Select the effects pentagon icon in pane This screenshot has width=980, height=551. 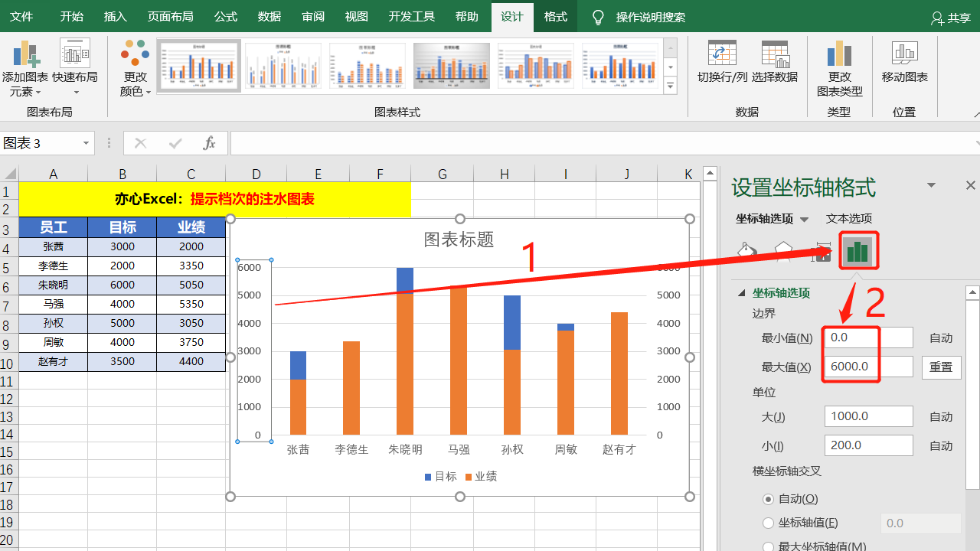pyautogui.click(x=783, y=252)
